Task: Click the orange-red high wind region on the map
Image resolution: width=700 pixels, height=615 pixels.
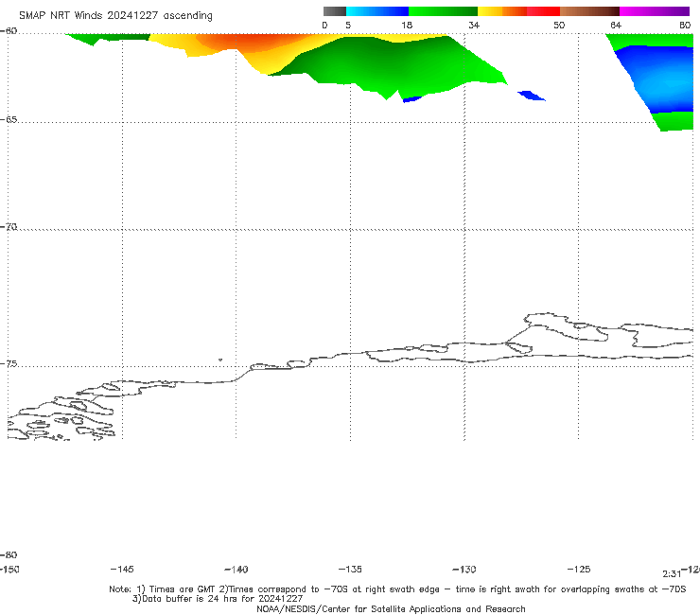Action: [x=254, y=43]
